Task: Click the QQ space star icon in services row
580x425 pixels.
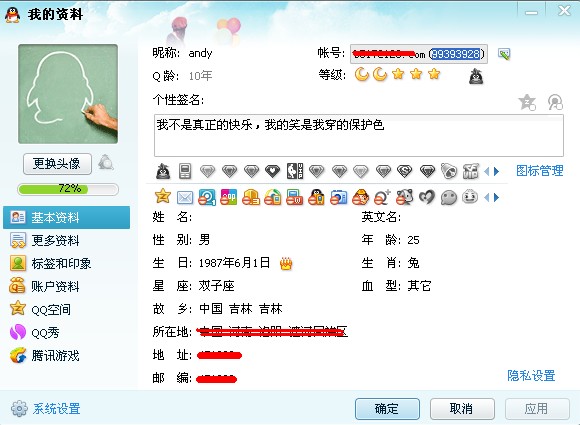Action: click(163, 196)
